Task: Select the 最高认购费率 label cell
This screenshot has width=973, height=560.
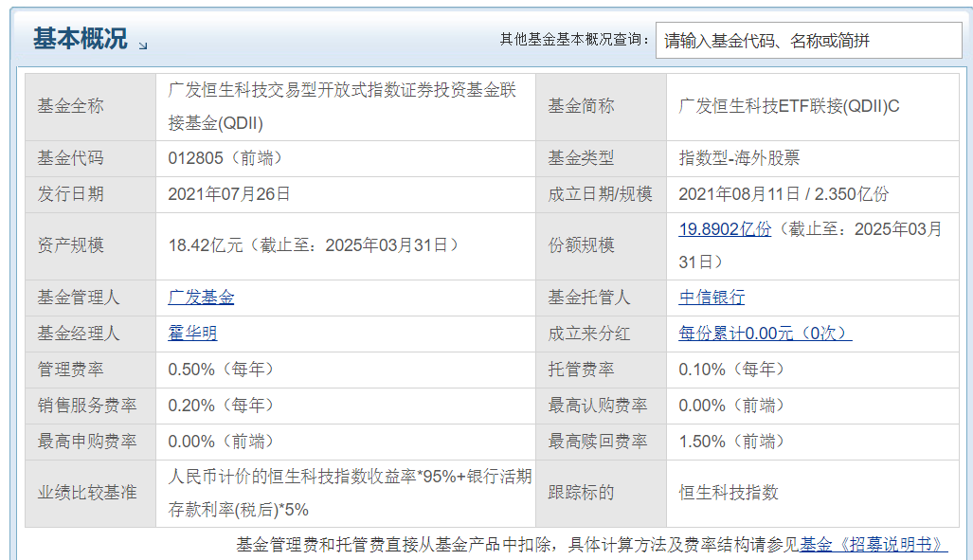Action: coord(601,406)
